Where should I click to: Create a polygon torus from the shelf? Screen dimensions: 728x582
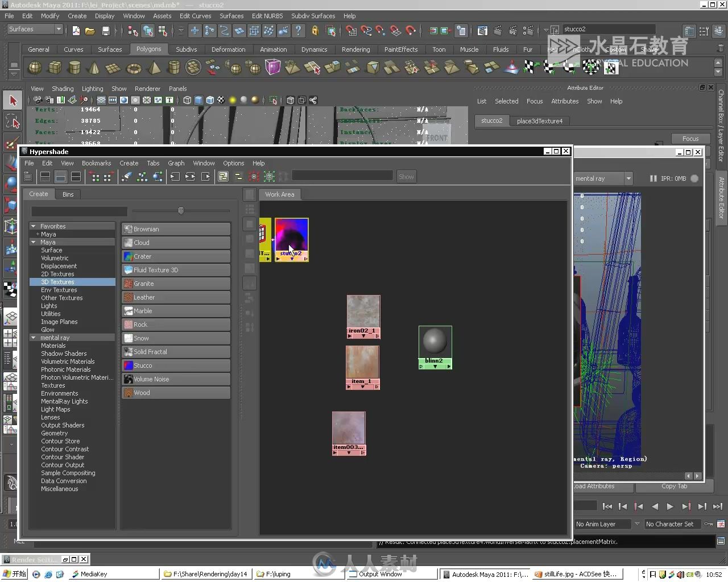pos(134,68)
